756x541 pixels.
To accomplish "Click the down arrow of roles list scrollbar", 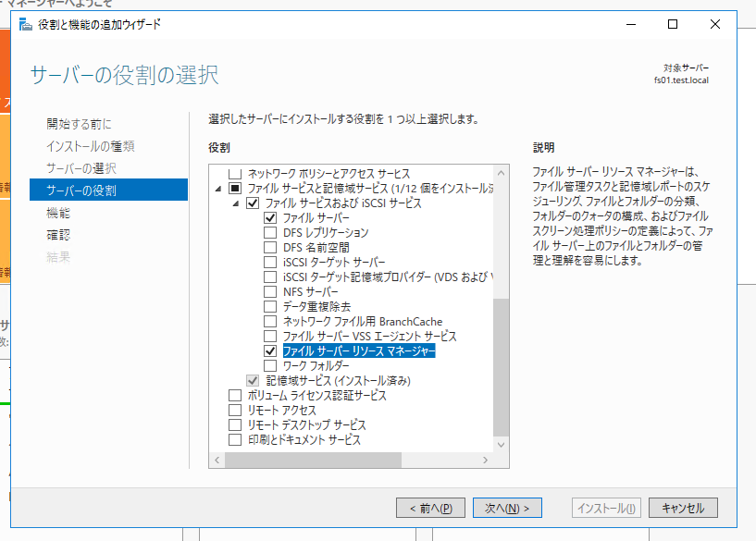I will tap(501, 445).
